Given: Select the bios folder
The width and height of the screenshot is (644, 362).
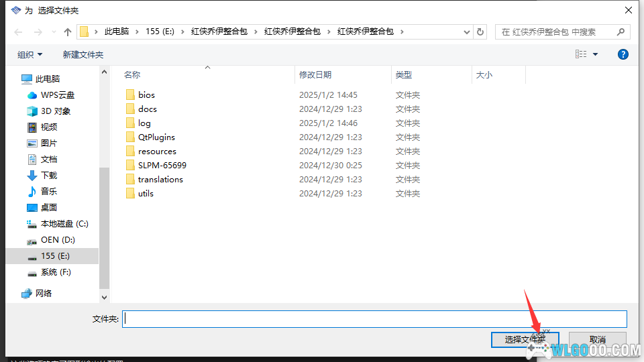Looking at the screenshot, I should [x=146, y=95].
